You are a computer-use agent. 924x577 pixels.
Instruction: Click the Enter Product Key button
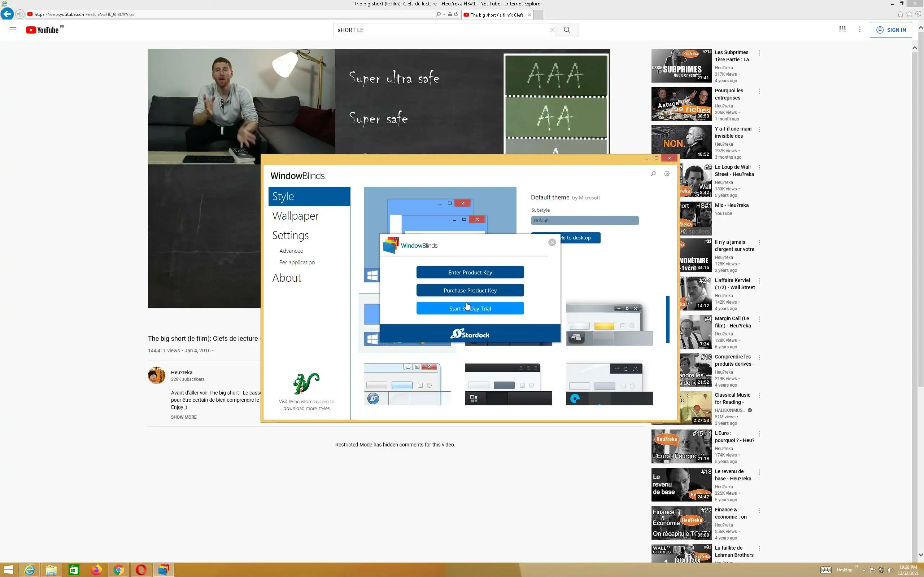coord(470,273)
